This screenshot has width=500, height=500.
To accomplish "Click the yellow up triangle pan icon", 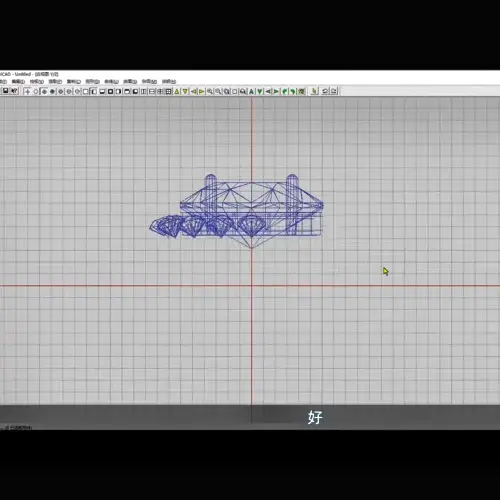I will coord(177,91).
